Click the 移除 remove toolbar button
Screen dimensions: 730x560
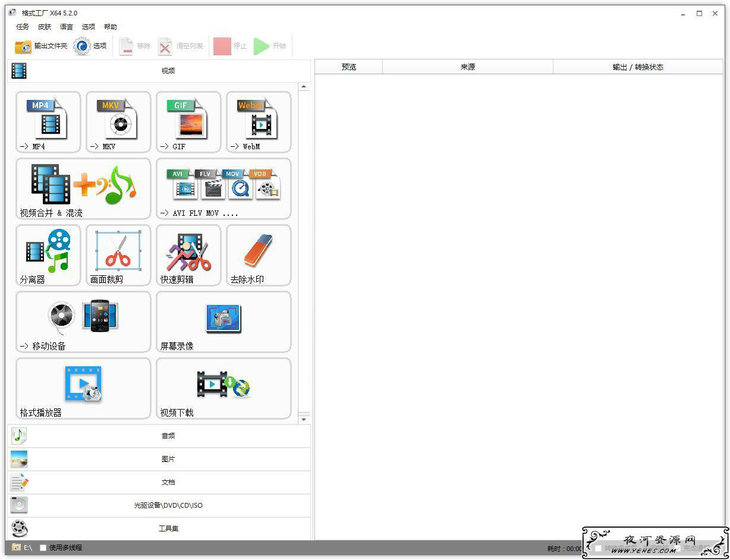[135, 46]
